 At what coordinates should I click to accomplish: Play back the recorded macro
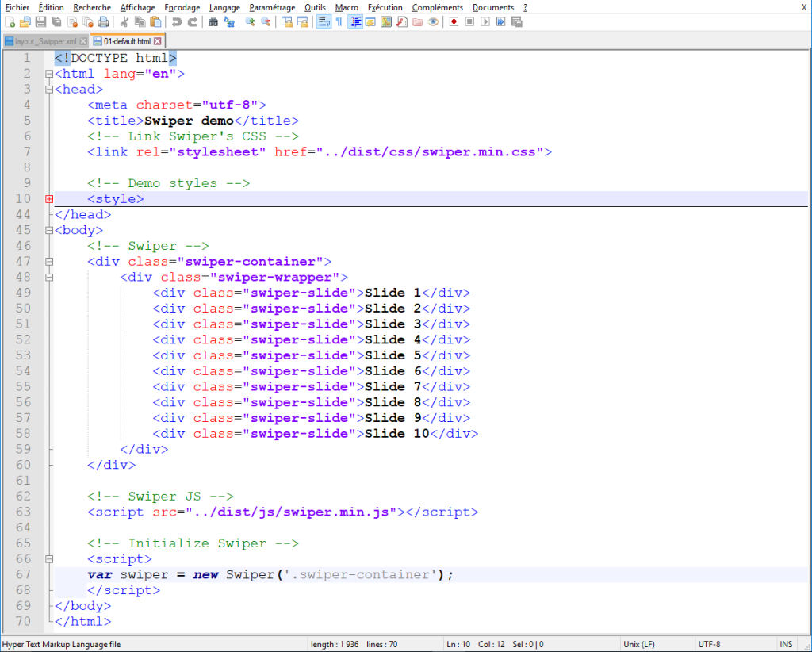pyautogui.click(x=485, y=21)
